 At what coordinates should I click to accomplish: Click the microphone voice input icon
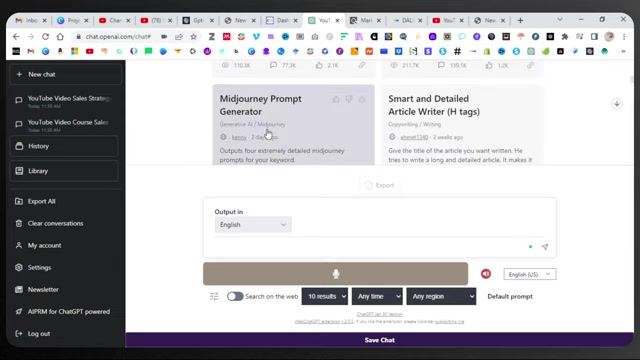coord(336,273)
